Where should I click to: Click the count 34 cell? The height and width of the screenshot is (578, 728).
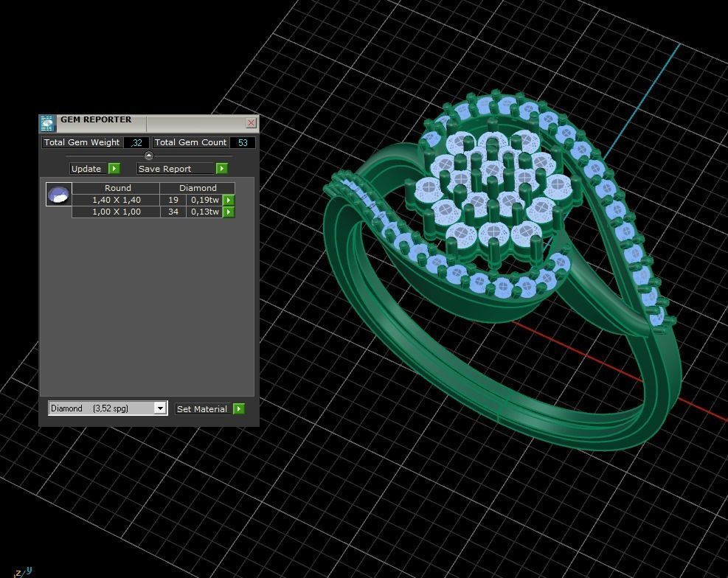coord(173,212)
